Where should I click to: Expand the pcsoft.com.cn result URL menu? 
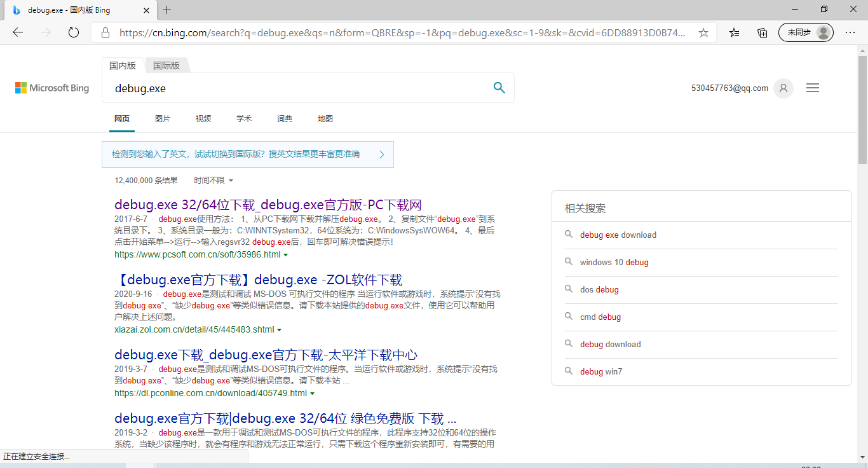(x=286, y=254)
